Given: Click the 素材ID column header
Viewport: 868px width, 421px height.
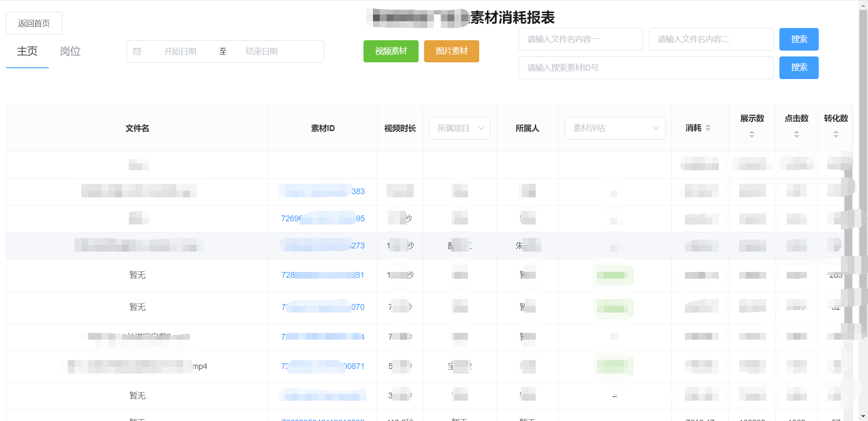Looking at the screenshot, I should coord(323,128).
